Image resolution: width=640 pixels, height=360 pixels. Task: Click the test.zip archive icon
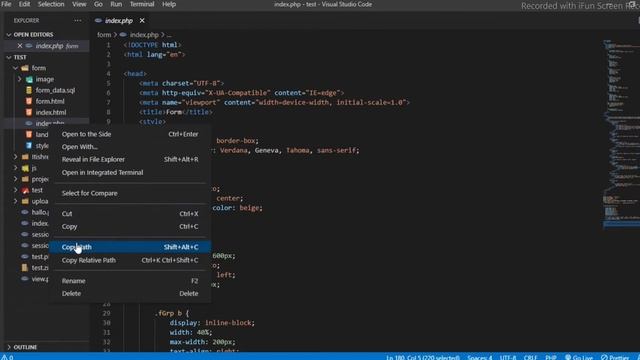tap(24, 267)
